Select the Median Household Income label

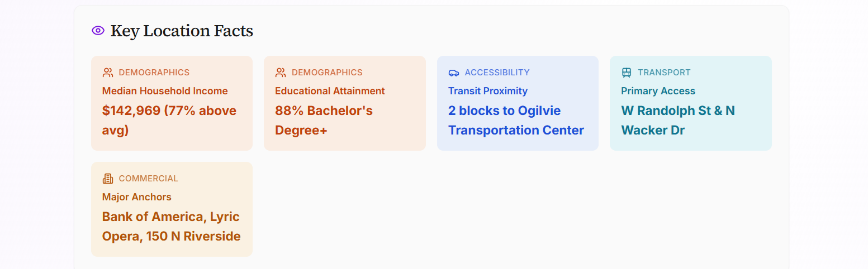coord(165,91)
